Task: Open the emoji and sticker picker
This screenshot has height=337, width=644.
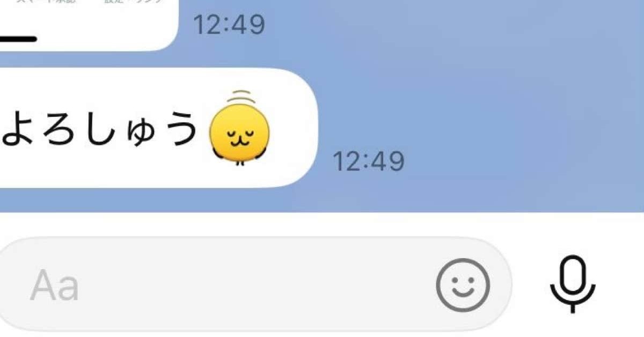Action: 463,286
